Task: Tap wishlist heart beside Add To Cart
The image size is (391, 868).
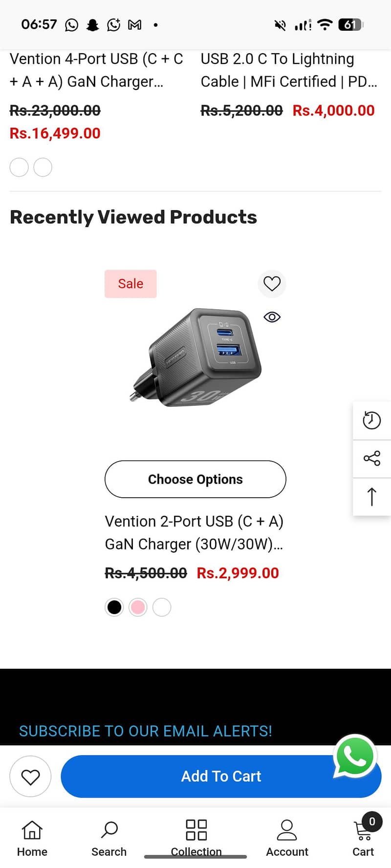Action: [x=30, y=776]
